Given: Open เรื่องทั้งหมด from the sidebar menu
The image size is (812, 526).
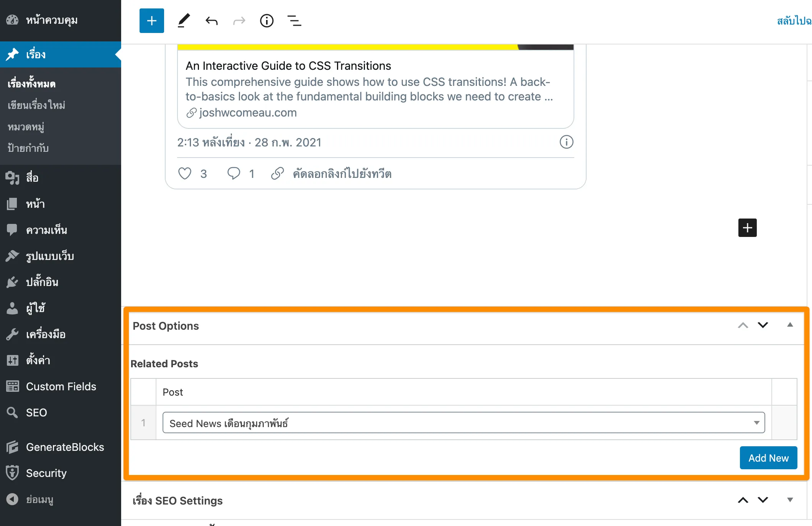Looking at the screenshot, I should point(31,83).
